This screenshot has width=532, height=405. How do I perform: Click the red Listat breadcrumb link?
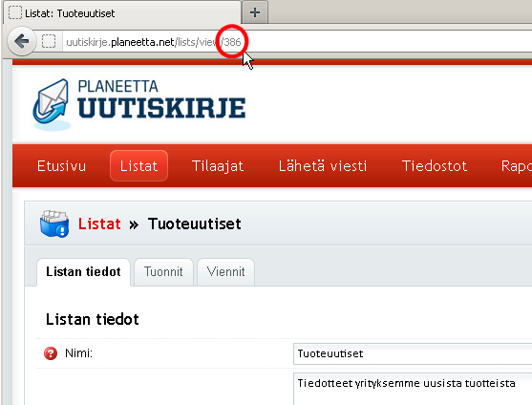[x=99, y=224]
